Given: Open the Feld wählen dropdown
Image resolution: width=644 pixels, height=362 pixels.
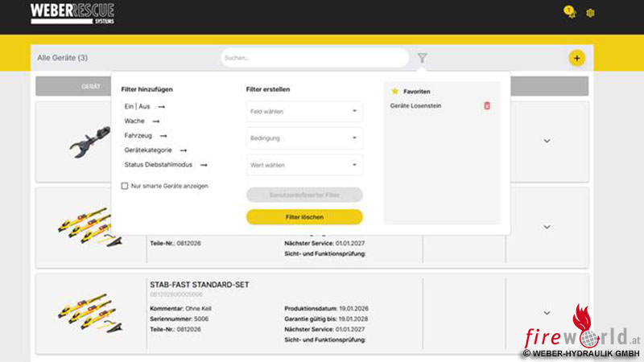Looking at the screenshot, I should [x=304, y=111].
